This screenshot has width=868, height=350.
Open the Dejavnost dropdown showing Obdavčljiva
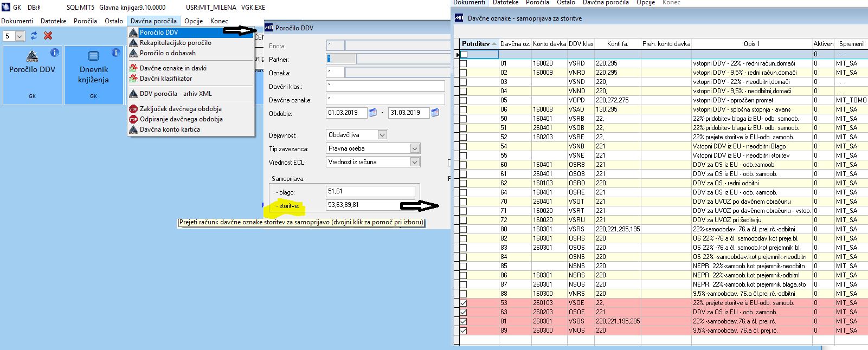coord(382,135)
